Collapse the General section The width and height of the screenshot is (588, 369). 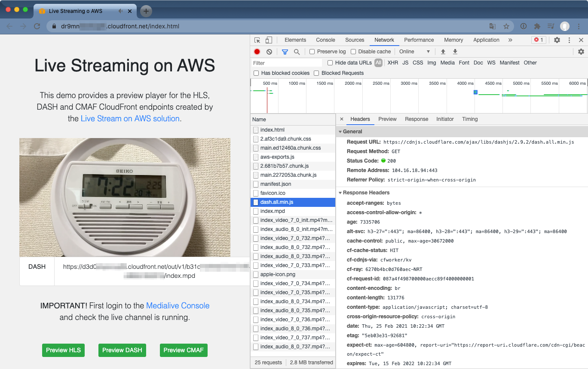pos(340,131)
